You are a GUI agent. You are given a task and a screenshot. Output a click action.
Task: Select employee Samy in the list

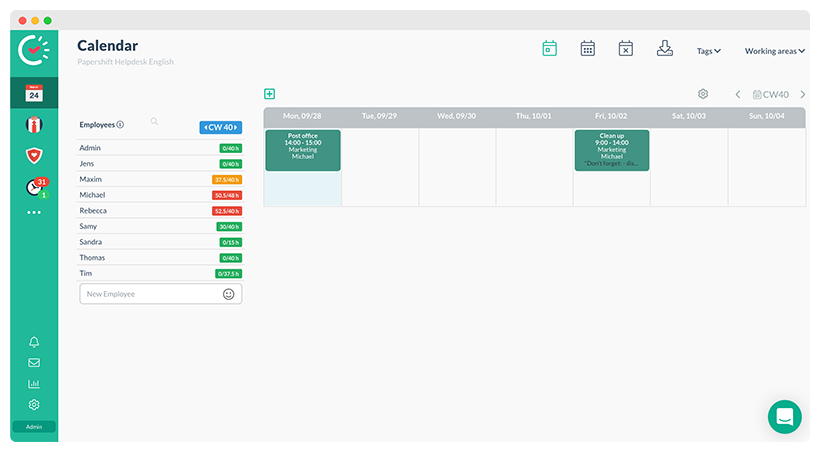(160, 226)
